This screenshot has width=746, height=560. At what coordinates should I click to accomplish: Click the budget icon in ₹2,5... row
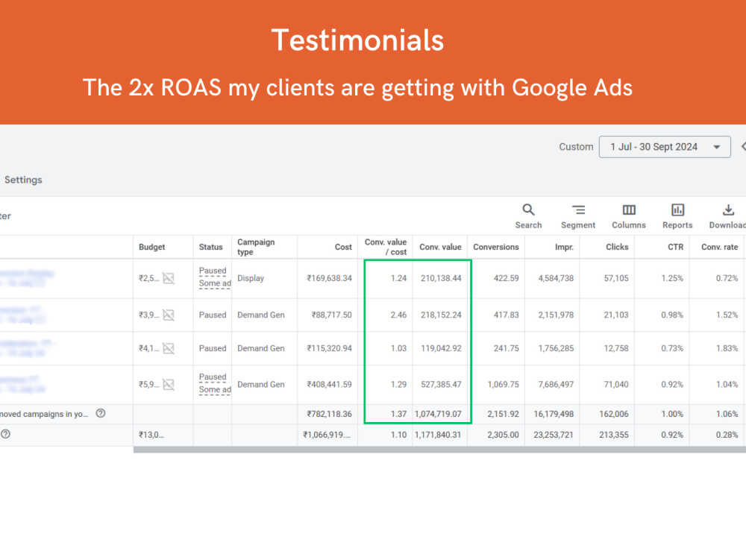click(169, 278)
